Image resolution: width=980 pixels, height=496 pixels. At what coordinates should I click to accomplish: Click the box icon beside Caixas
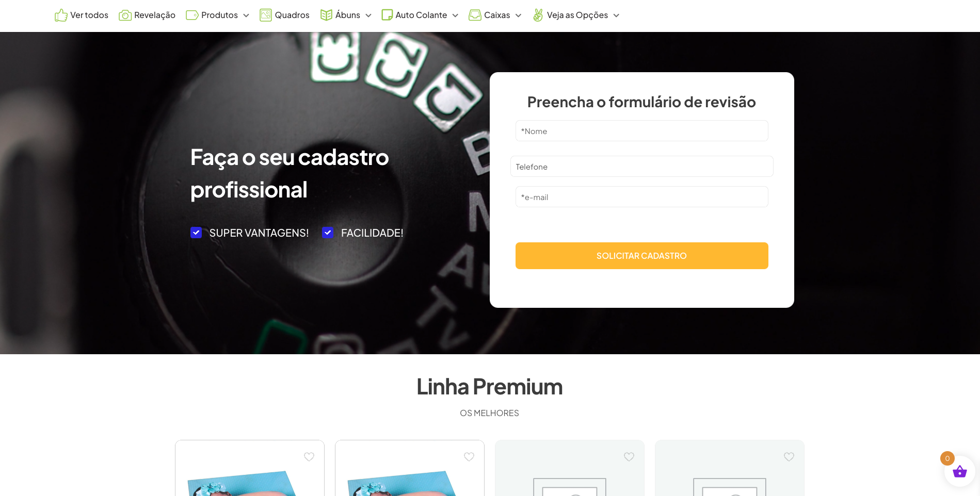475,15
